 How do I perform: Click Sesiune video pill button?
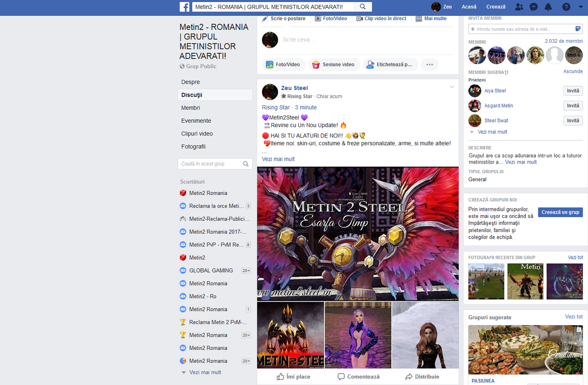point(334,64)
